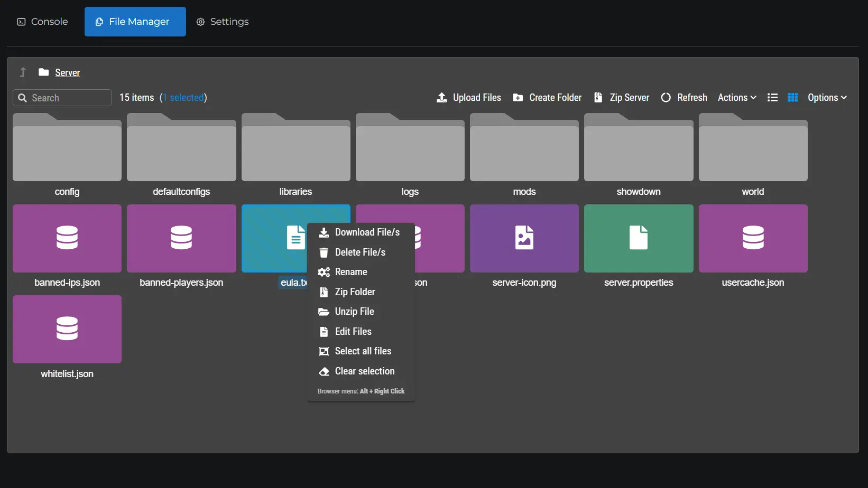
Task: Open the Actions dropdown
Action: coord(736,97)
